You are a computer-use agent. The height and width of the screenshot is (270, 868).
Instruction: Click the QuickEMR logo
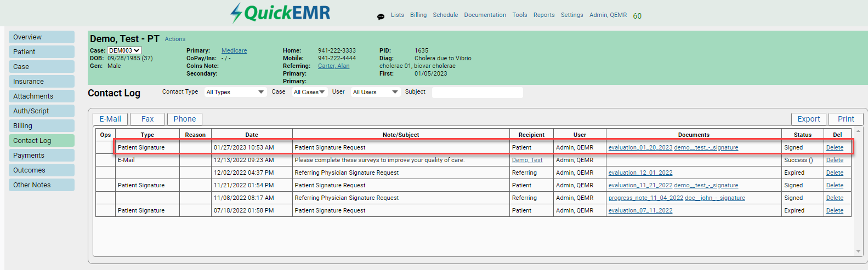coord(280,13)
